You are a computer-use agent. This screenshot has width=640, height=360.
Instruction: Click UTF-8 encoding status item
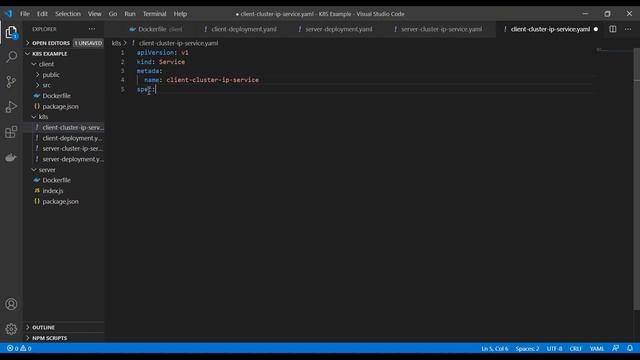click(x=554, y=348)
